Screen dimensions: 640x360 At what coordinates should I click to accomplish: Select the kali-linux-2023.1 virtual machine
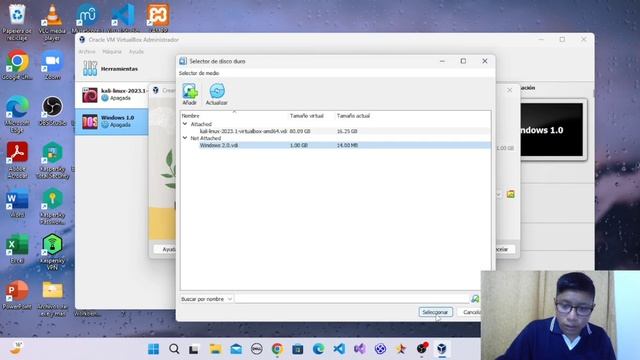pyautogui.click(x=112, y=95)
